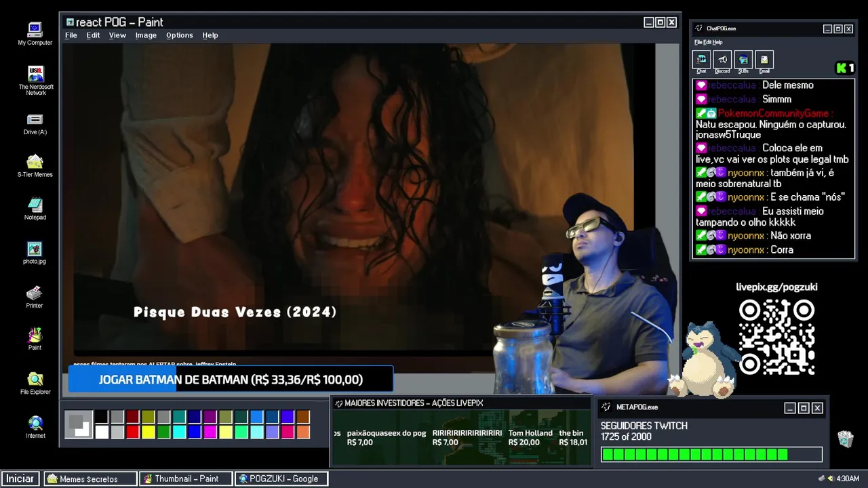Click the Iniciar start button
The image size is (868, 488).
point(20,479)
